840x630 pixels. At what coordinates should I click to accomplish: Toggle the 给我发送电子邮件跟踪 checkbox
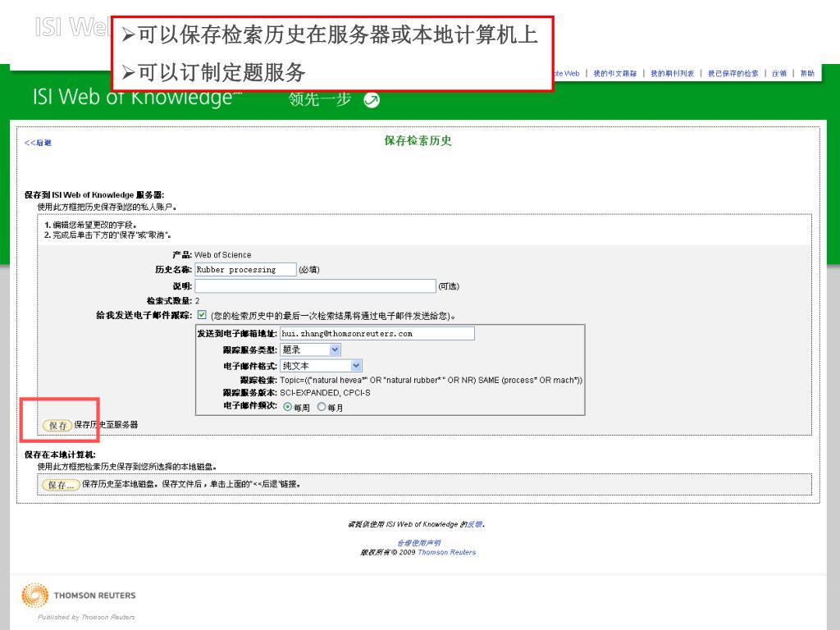pyautogui.click(x=202, y=315)
